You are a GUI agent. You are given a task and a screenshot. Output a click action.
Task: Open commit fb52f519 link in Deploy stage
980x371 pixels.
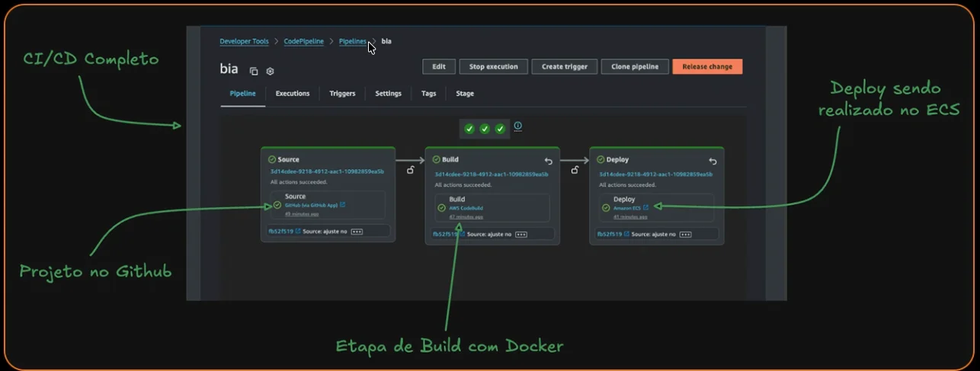610,235
